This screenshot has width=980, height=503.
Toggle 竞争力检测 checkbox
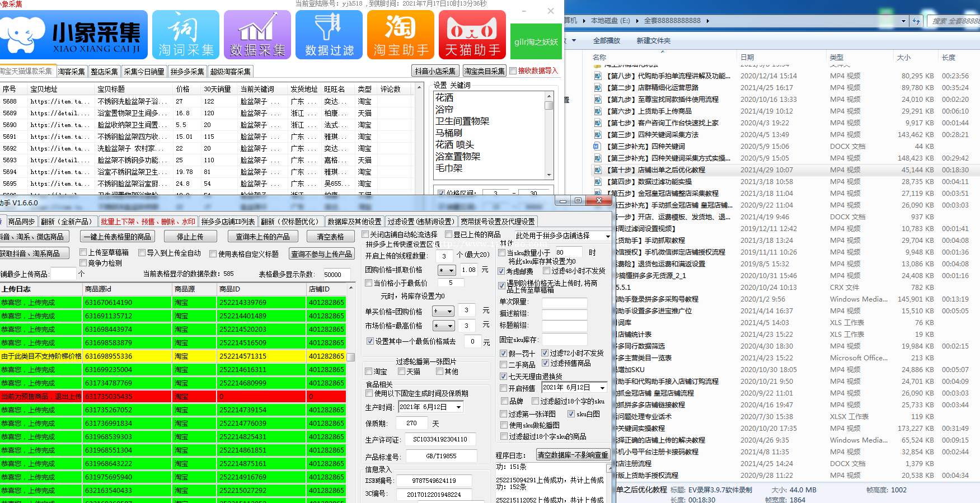click(83, 263)
